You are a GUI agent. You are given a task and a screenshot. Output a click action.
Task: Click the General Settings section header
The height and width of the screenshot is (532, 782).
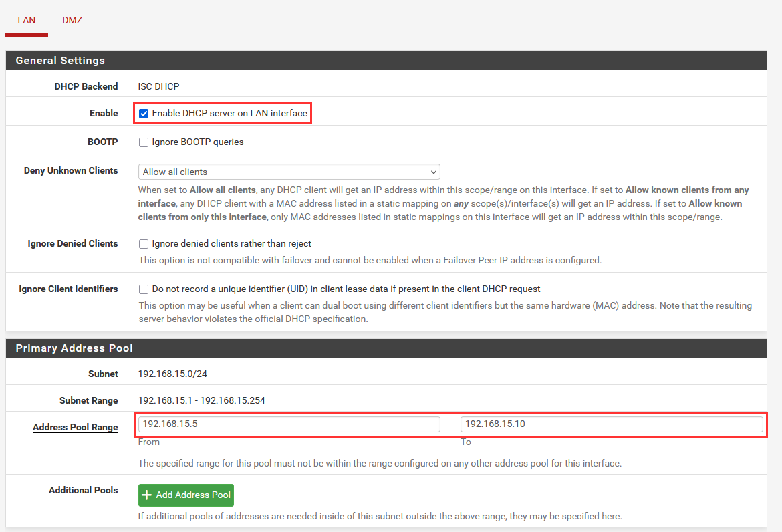60,60
